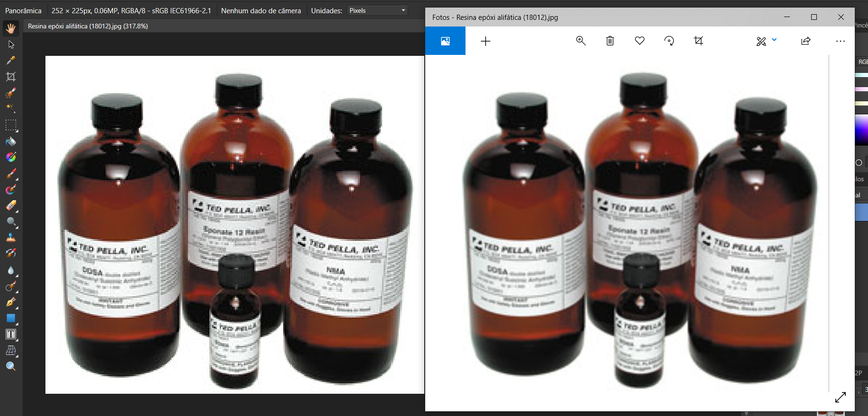Viewport: 868px width, 416px height.
Task: Select the Selection Brush tool
Action: (11, 93)
